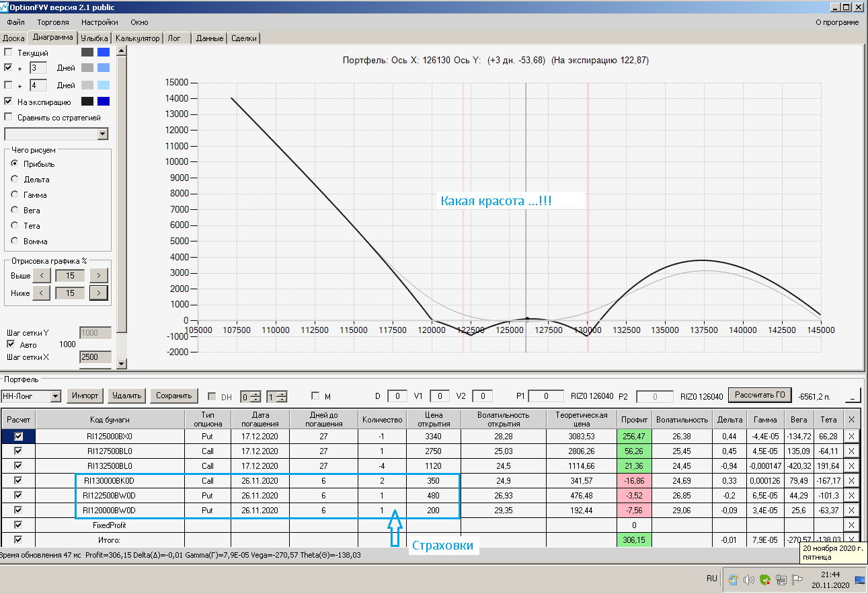Click the left arrow beside Ниже
The height and width of the screenshot is (594, 868).
coord(42,293)
